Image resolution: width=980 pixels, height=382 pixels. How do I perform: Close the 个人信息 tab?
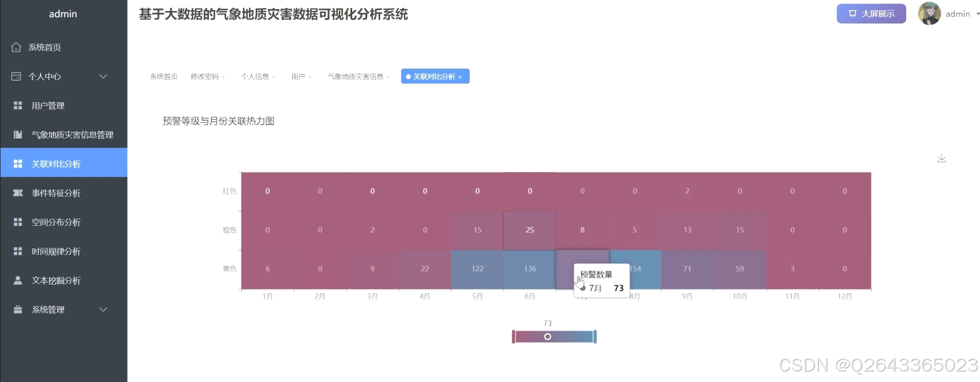[x=274, y=77]
